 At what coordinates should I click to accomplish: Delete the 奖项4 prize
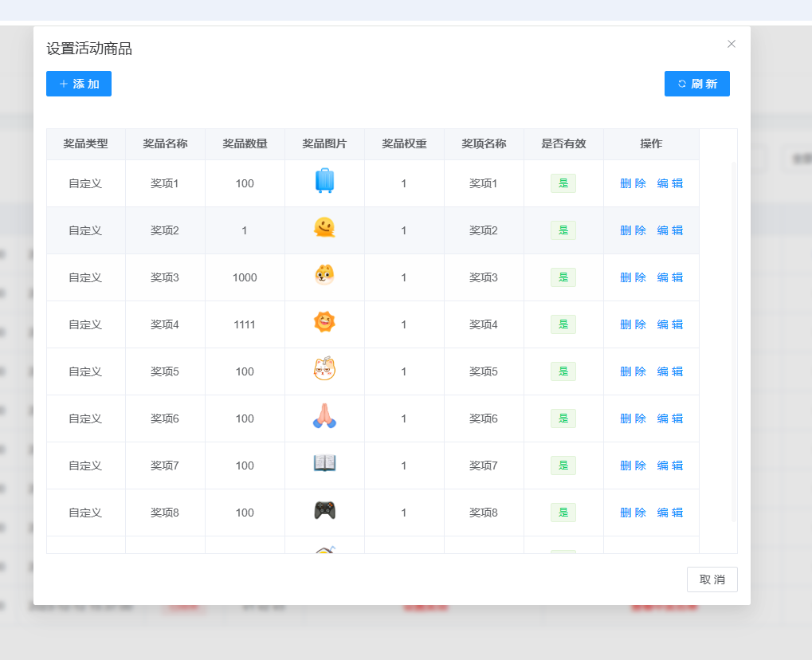coord(633,324)
